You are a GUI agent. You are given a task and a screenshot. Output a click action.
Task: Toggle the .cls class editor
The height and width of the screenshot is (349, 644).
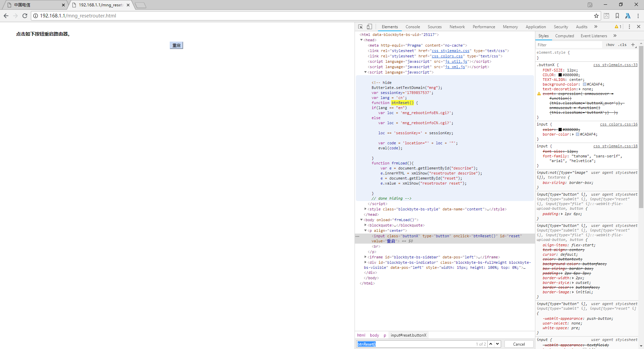point(623,45)
